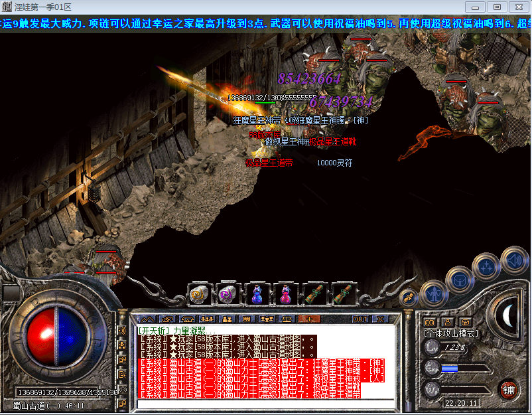Image resolution: width=532 pixels, height=415 pixels.
Task: Open the inventory bag round button
Action: coord(460,280)
